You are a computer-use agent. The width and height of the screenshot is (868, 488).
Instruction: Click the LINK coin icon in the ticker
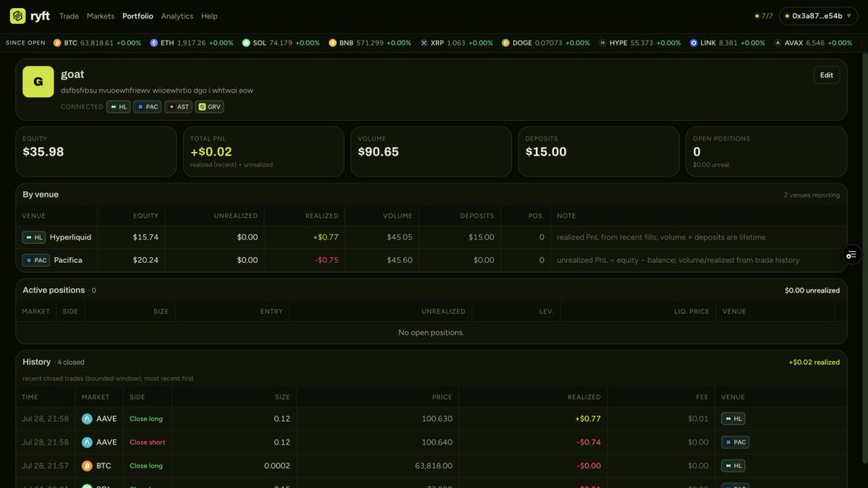[x=694, y=43]
